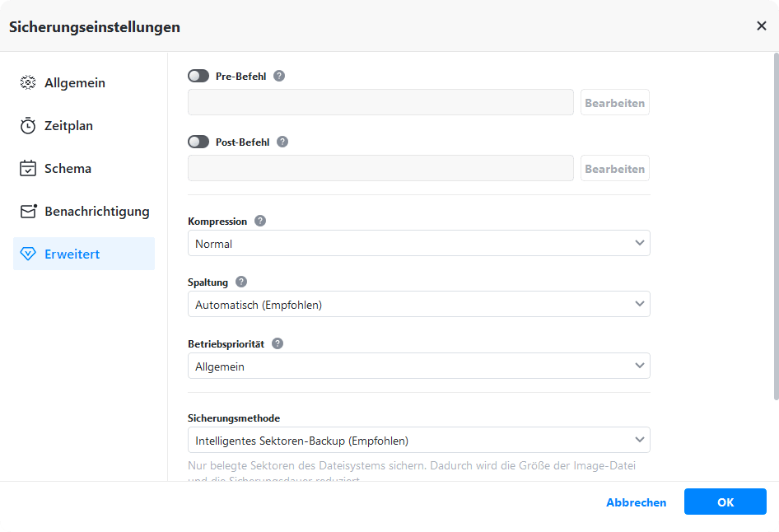Switch to the Zeitplan tab
779x532 pixels.
tap(68, 126)
